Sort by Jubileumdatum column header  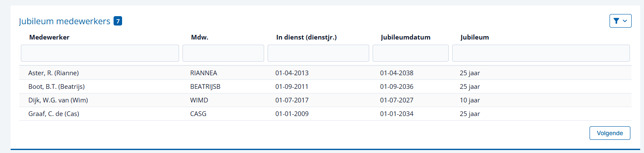click(406, 37)
